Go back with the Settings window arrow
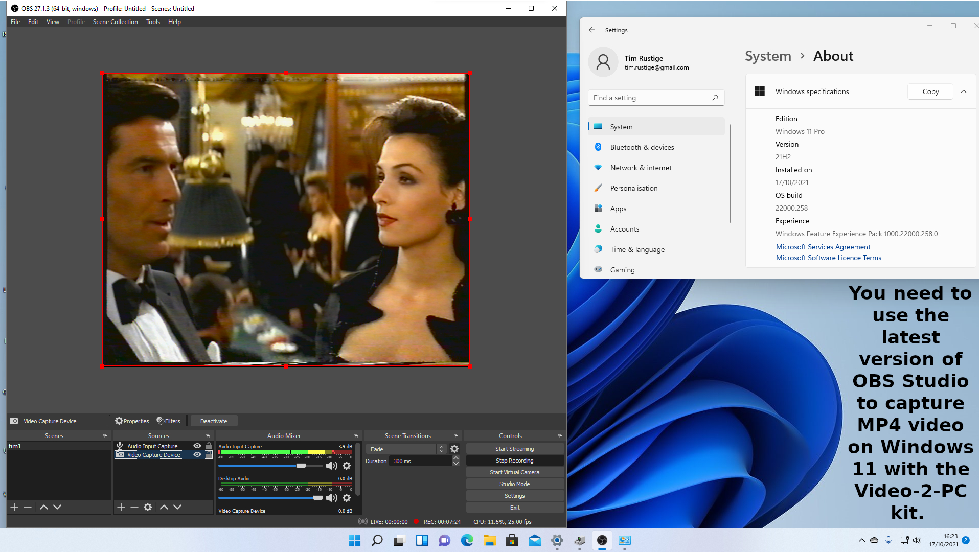This screenshot has width=980, height=552. tap(592, 30)
